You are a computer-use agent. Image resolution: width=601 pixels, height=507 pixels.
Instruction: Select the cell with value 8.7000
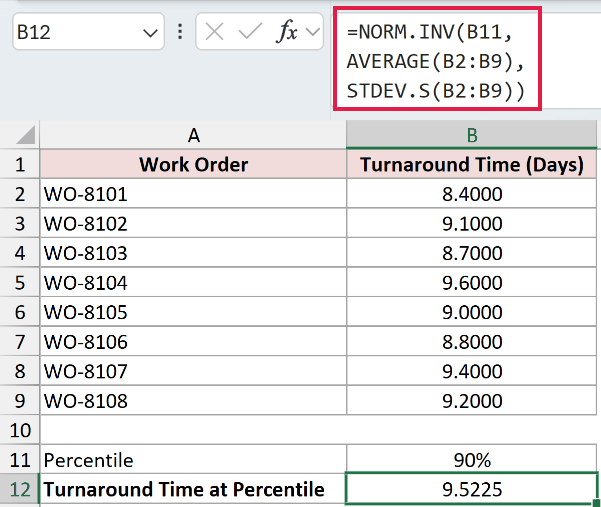point(471,253)
